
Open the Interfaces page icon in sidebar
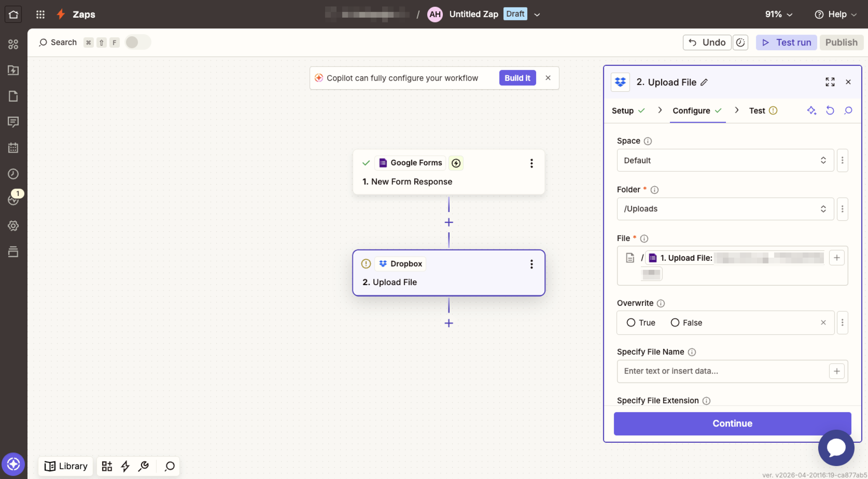point(13,96)
